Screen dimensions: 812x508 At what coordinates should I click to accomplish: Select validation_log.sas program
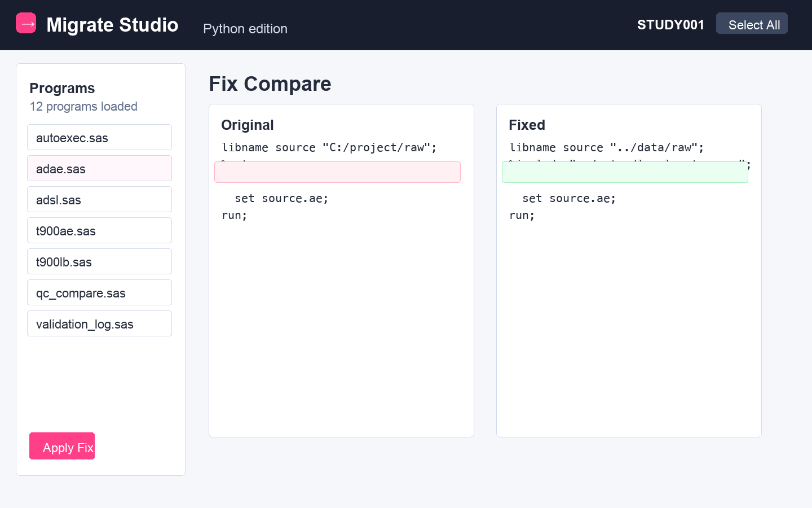pos(99,323)
